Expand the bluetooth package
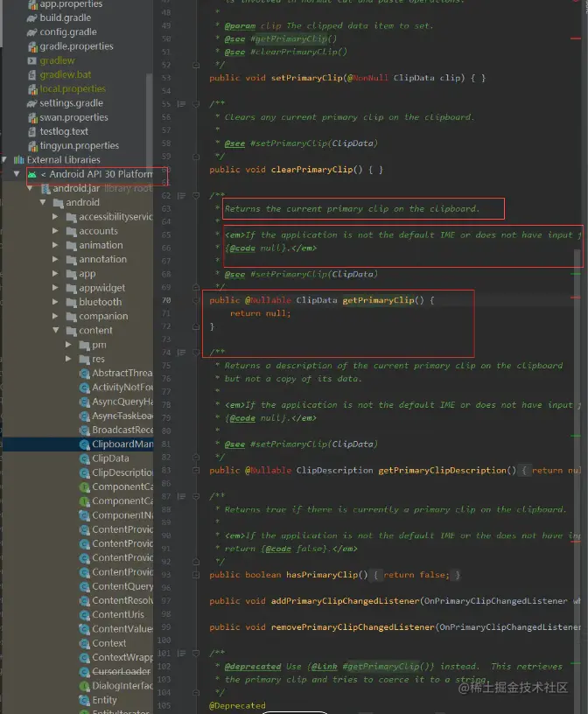 click(x=56, y=302)
